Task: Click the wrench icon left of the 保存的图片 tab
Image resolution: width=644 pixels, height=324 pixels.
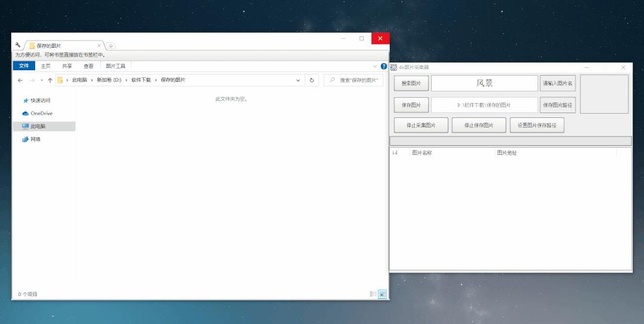Action: coord(18,45)
